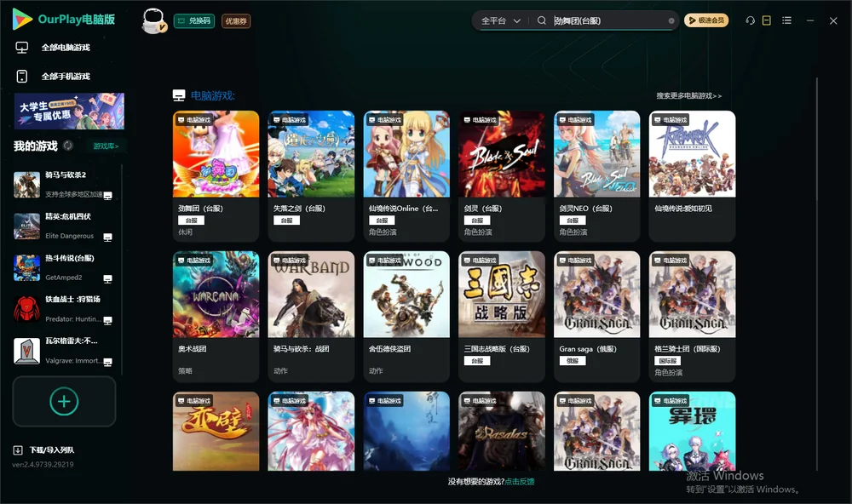Click the monitor icon beside 全部电脑游戏
Screen dimensions: 852x504
[x=22, y=48]
